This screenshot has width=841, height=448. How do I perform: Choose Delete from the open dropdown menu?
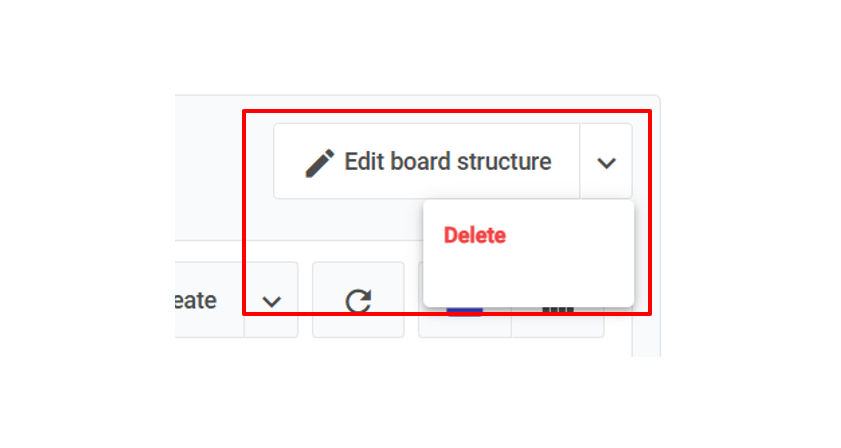click(x=475, y=236)
